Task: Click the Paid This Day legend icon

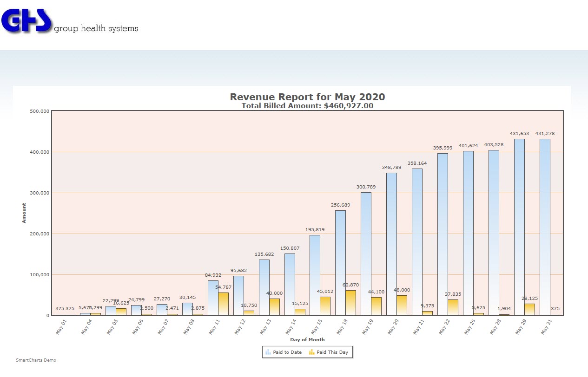Action: click(x=312, y=352)
